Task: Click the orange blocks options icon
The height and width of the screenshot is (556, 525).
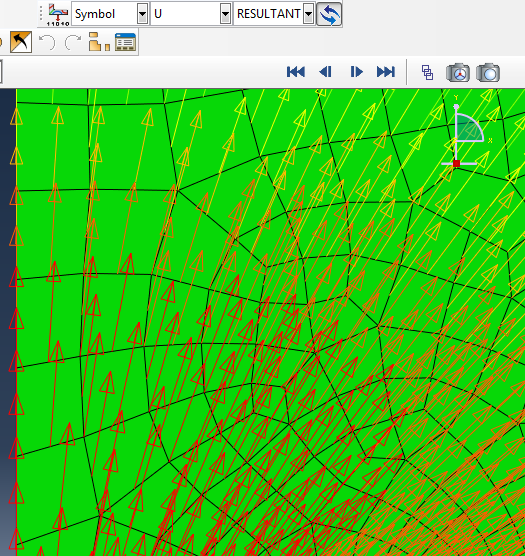Action: click(x=99, y=42)
